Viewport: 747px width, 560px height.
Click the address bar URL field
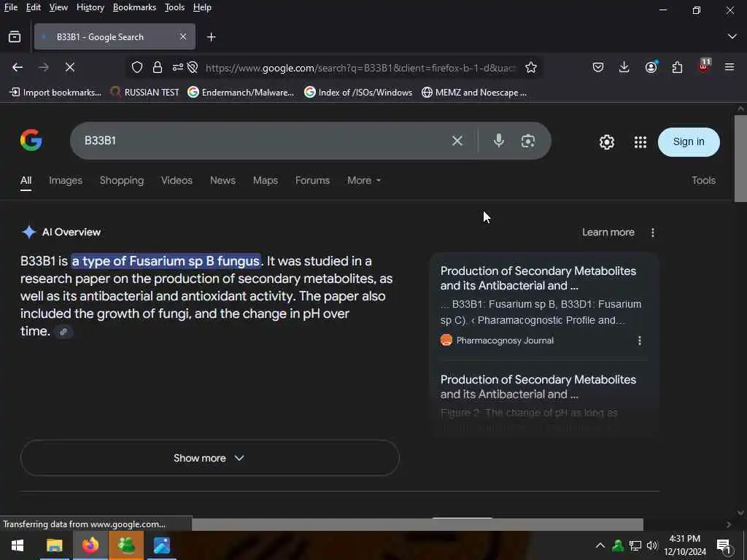point(360,68)
